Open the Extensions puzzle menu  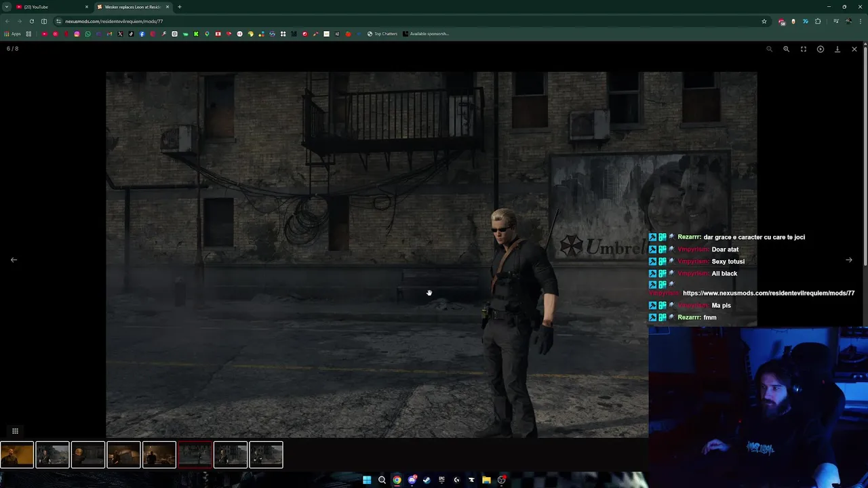pos(818,21)
